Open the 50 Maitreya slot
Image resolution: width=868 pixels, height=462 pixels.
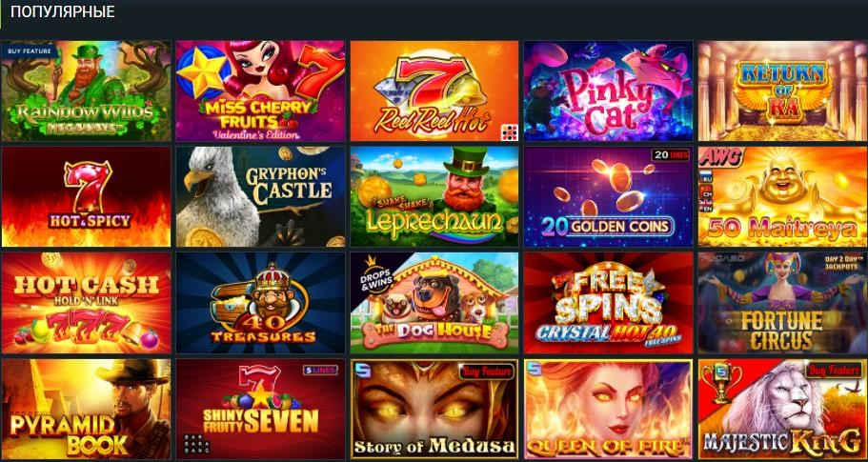click(x=783, y=196)
